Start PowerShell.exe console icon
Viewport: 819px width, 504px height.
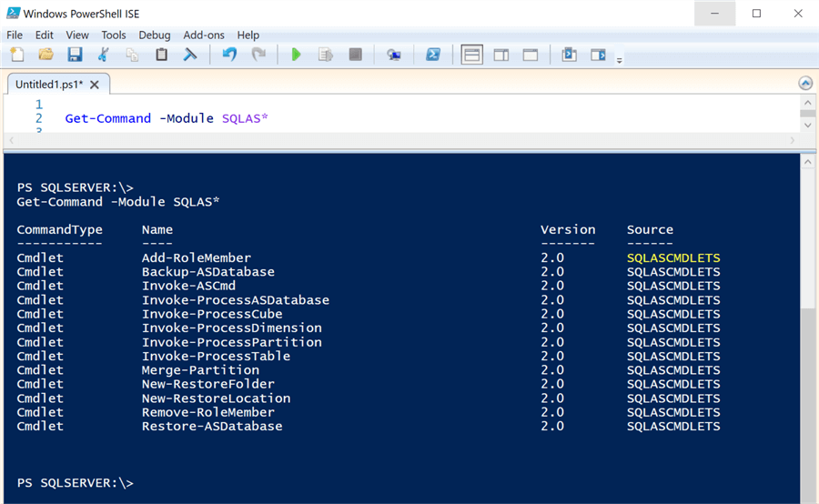coord(433,55)
